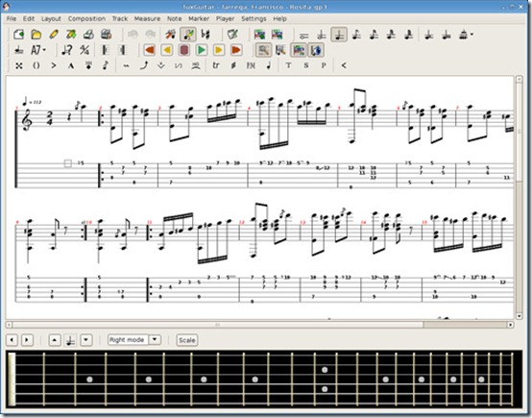Viewport: 532px width, 418px height.
Task: Toggle the ghost note parentheses effect
Action: coord(36,65)
